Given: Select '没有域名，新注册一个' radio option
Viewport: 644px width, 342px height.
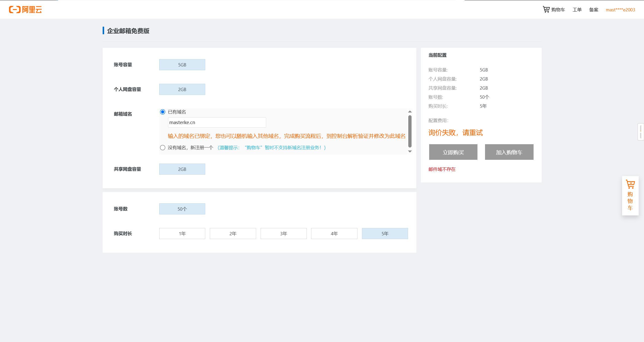Looking at the screenshot, I should (163, 148).
